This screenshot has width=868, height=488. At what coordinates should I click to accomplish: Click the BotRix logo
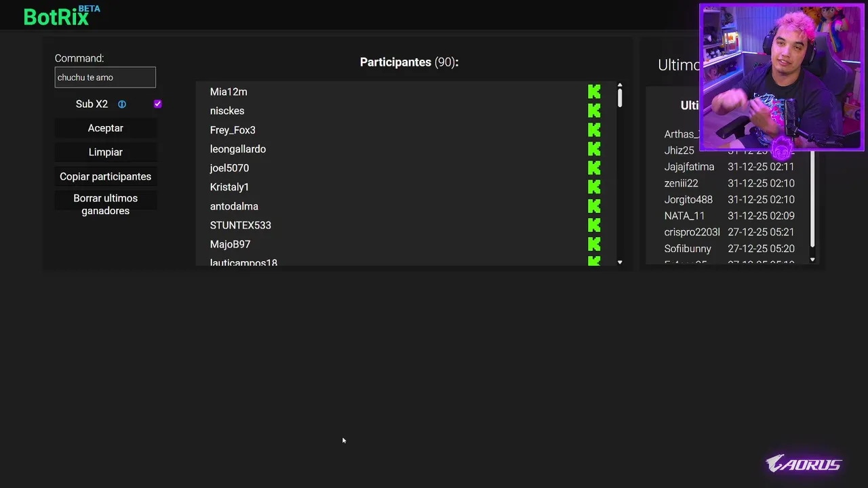(x=57, y=17)
